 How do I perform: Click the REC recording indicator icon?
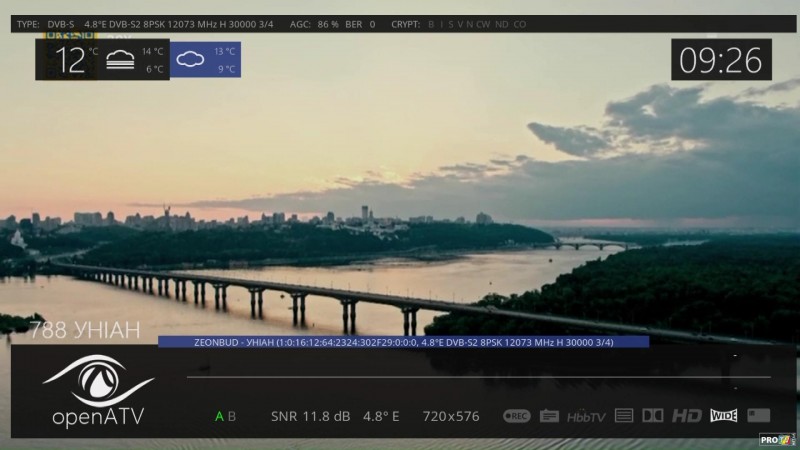(x=516, y=416)
